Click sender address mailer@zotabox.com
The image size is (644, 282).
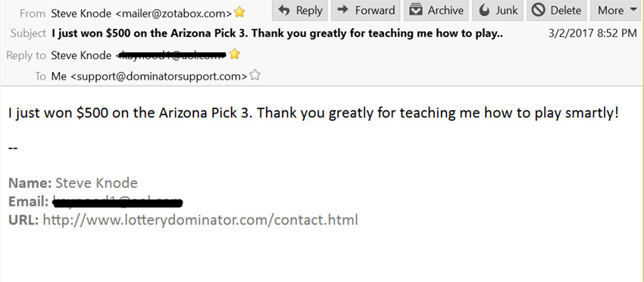[174, 14]
